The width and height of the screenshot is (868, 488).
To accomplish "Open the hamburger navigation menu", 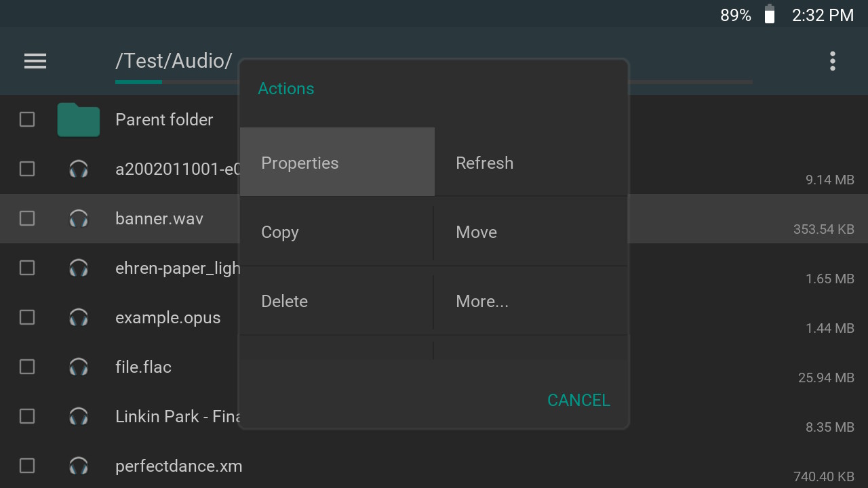I will tap(35, 61).
